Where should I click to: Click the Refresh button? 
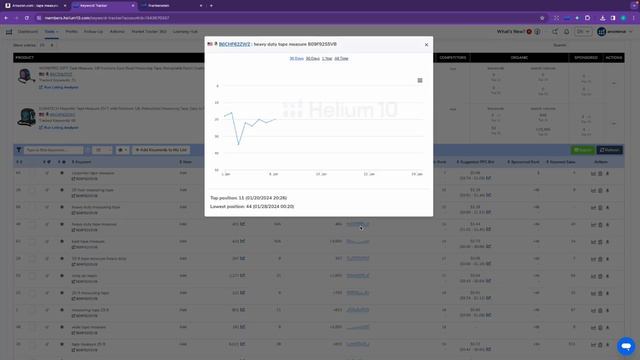click(x=609, y=150)
